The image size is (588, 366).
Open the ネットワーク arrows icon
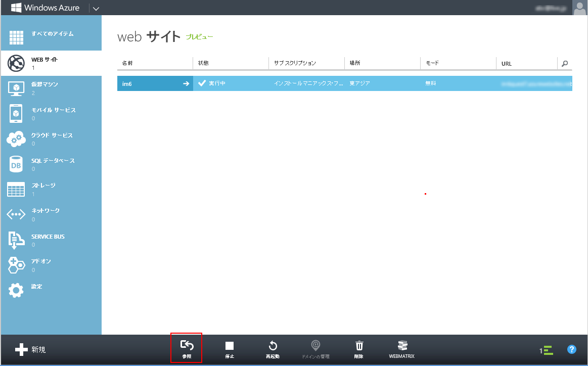tap(16, 214)
